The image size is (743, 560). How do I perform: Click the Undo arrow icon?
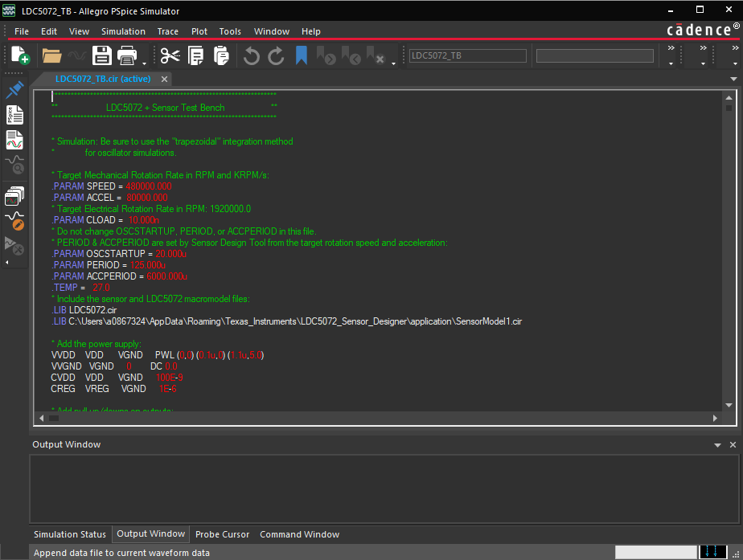coord(252,55)
